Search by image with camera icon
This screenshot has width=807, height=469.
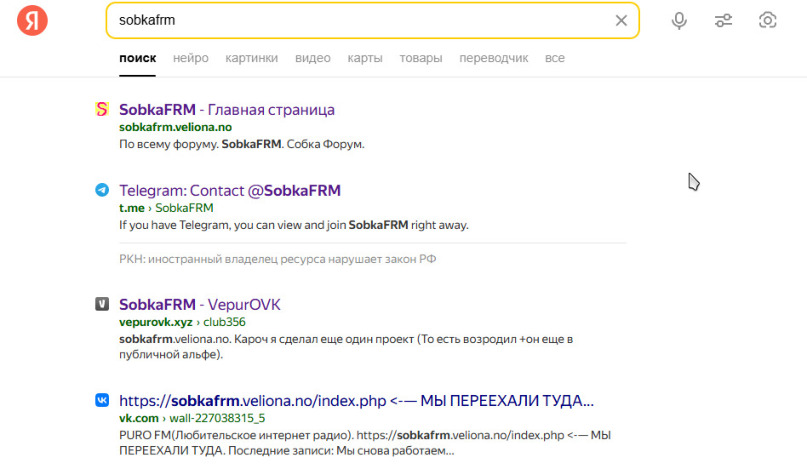(x=768, y=20)
